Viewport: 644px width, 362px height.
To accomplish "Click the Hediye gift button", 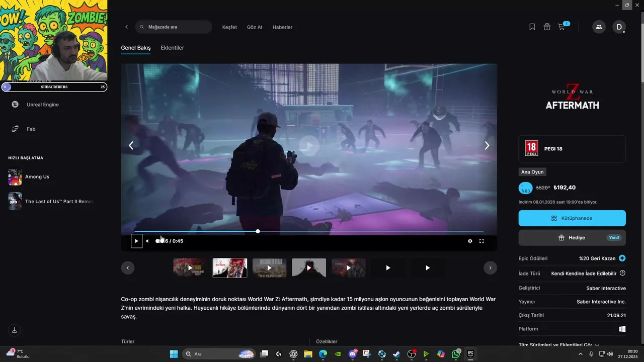I will (x=572, y=238).
